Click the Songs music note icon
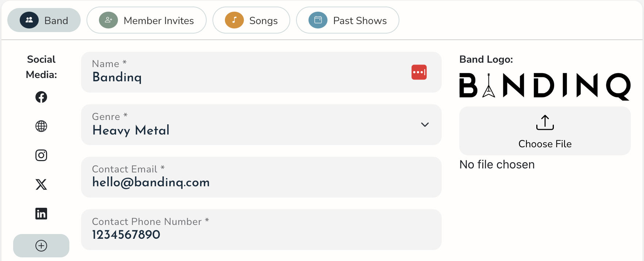Screen dimensions: 644x261 click(x=234, y=20)
